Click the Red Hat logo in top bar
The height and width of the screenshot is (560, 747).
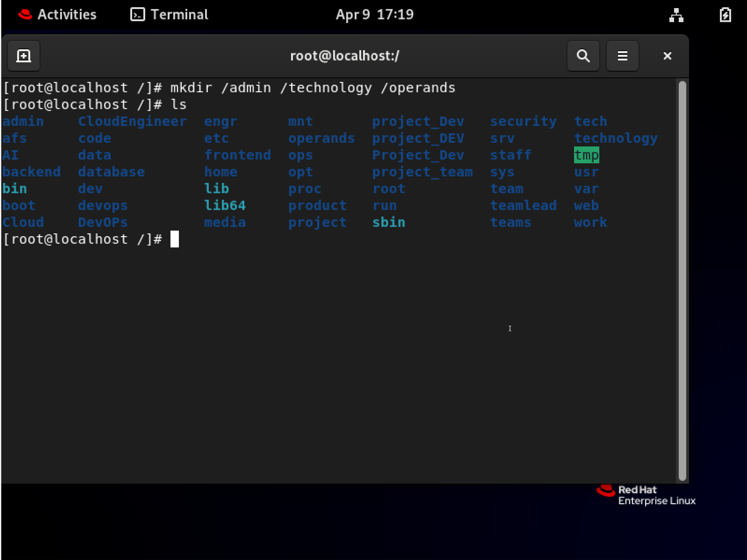tap(25, 15)
